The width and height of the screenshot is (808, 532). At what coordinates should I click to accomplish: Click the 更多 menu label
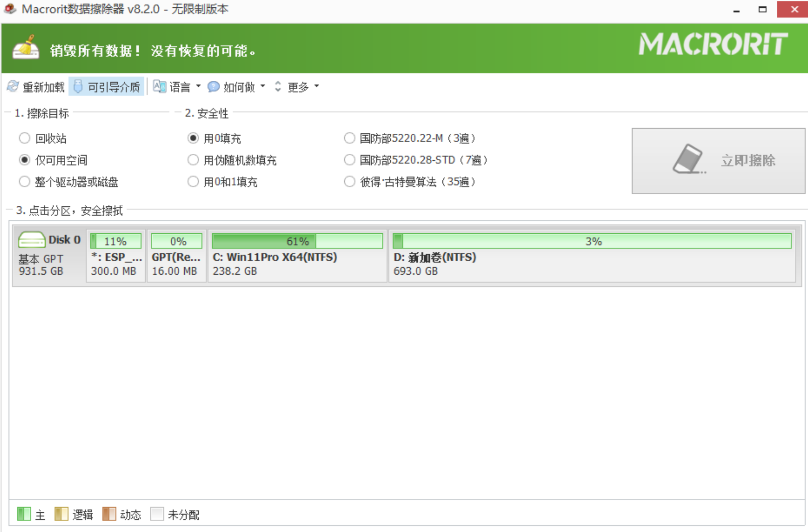coord(298,87)
